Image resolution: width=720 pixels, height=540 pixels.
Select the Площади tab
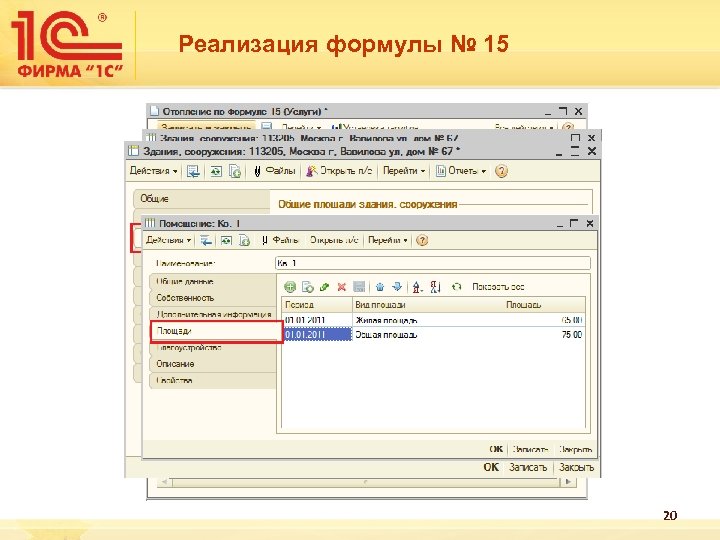point(216,332)
